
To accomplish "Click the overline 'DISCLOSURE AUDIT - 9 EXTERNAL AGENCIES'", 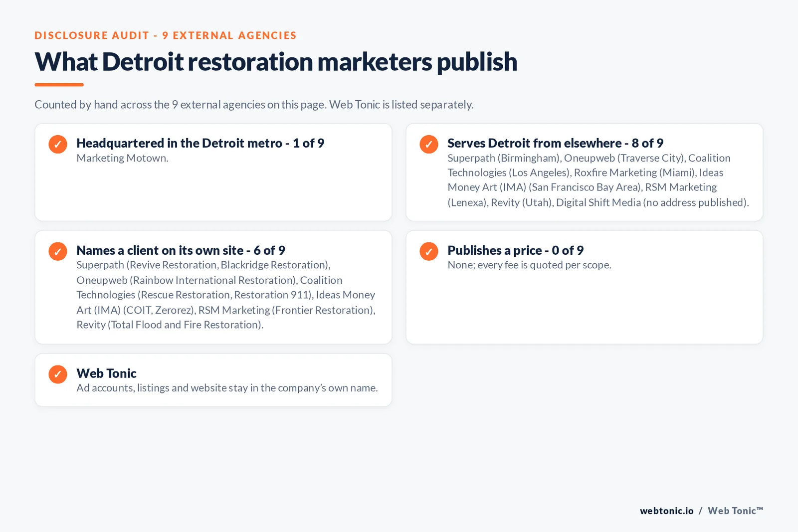I will [x=166, y=35].
